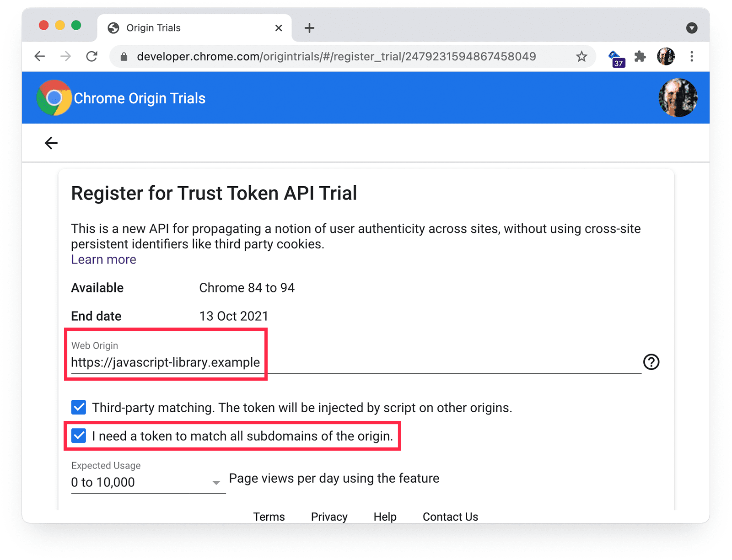
Task: Open the Contact Us page
Action: [x=450, y=517]
